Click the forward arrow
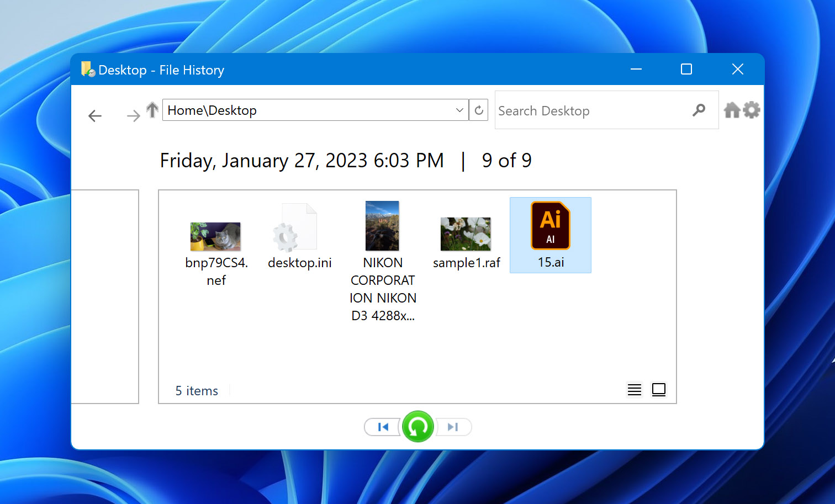The height and width of the screenshot is (504, 835). coord(133,115)
